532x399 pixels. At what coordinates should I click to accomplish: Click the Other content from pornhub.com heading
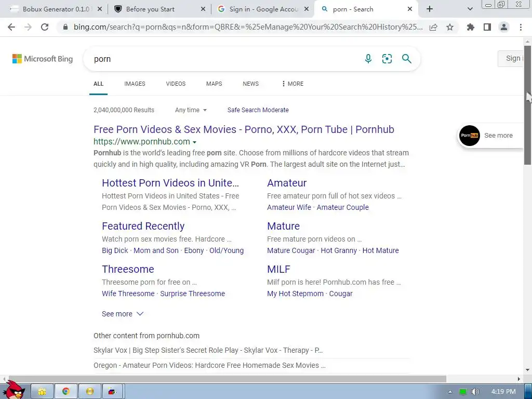point(147,336)
